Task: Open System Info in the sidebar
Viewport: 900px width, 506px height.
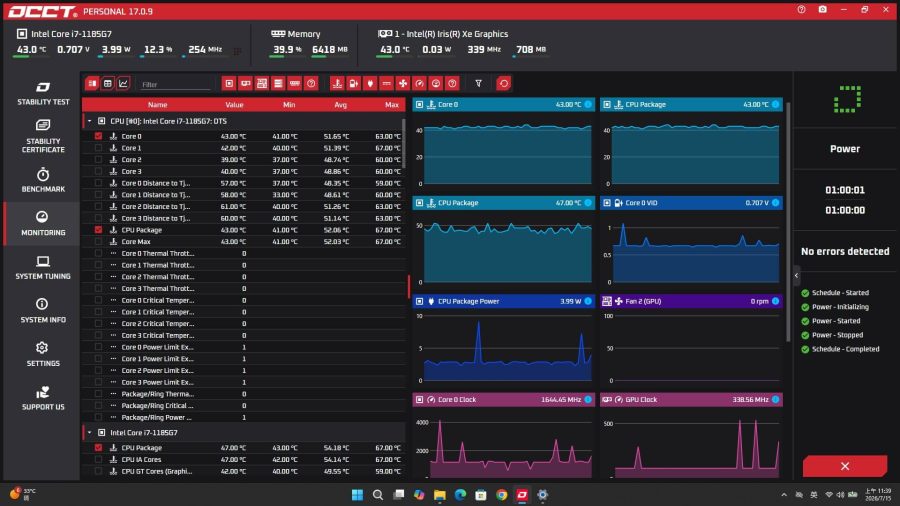Action: point(43,310)
